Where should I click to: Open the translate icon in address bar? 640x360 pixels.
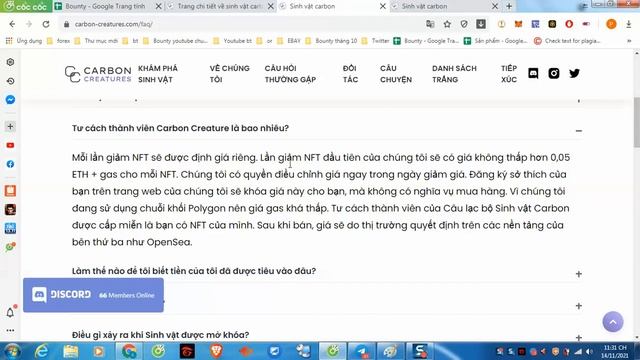(x=430, y=24)
